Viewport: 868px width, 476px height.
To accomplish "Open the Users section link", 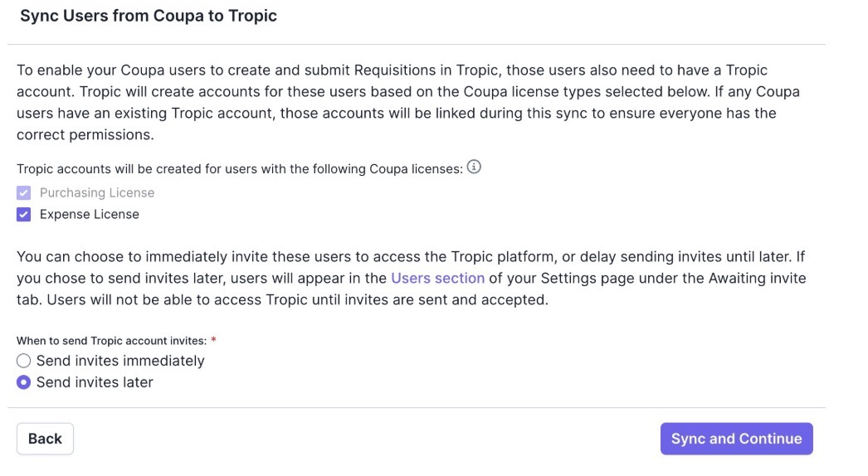I will point(437,278).
